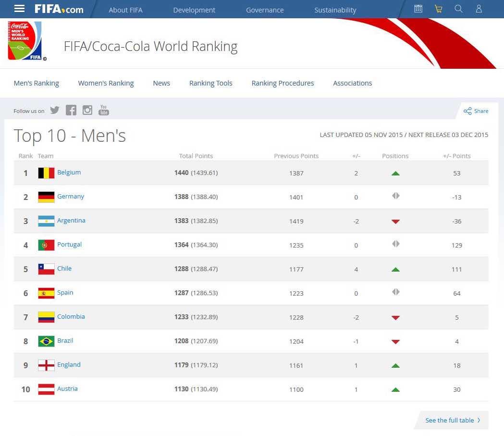
Task: Switch to Women's Ranking tab
Action: (106, 83)
